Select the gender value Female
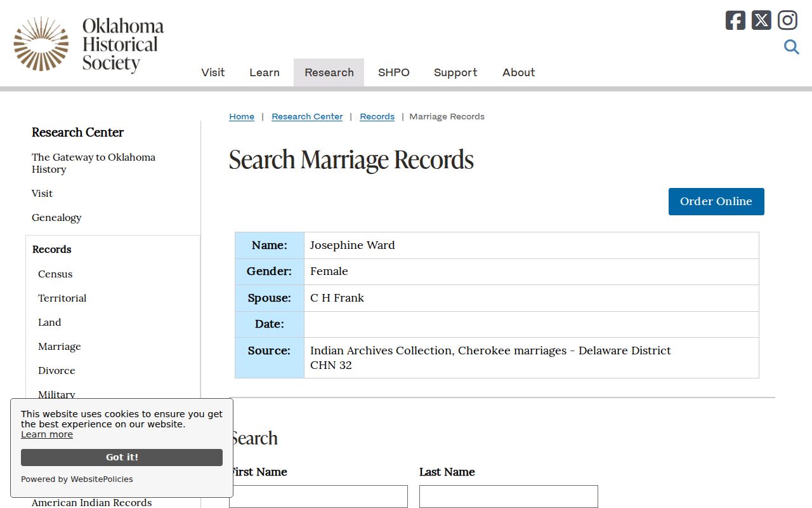 click(x=329, y=271)
